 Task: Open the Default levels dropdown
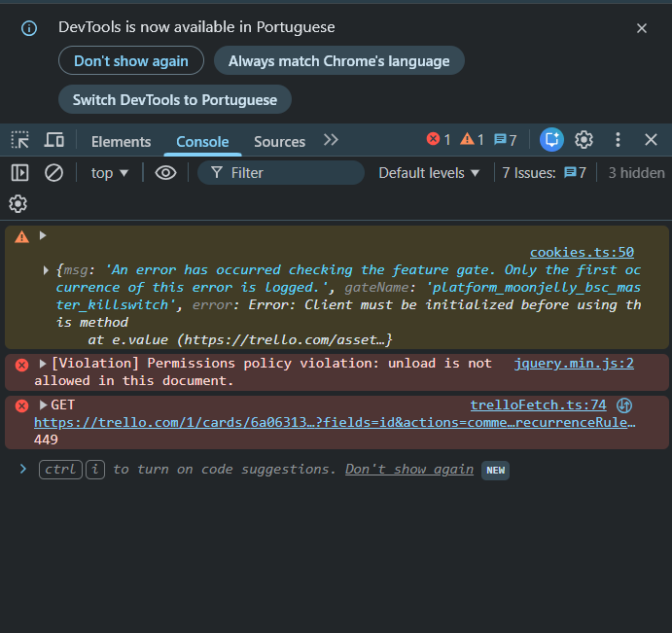429,173
